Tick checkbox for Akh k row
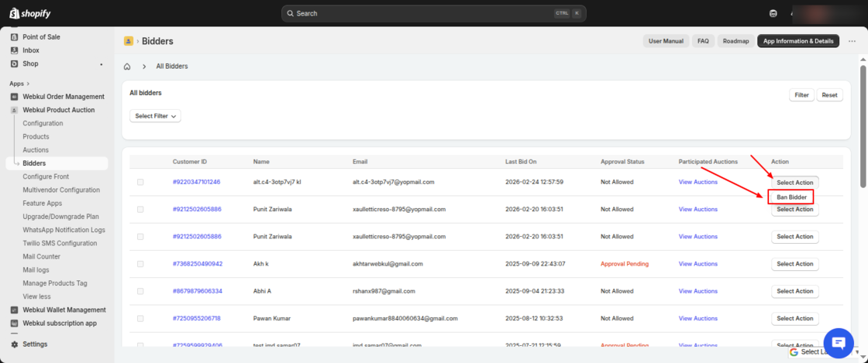 coord(140,264)
